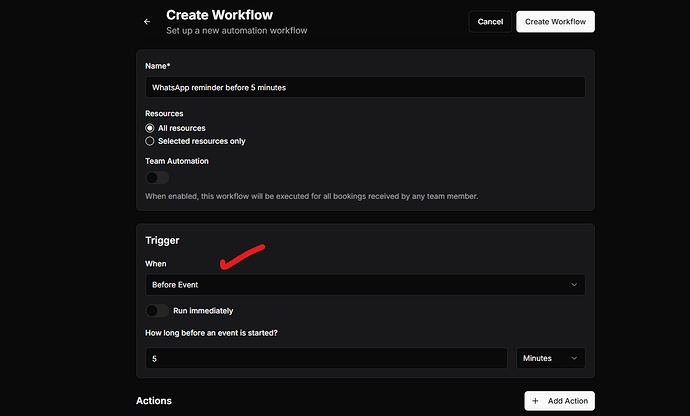Image resolution: width=690 pixels, height=416 pixels.
Task: Select the All resources radio option
Action: point(150,128)
